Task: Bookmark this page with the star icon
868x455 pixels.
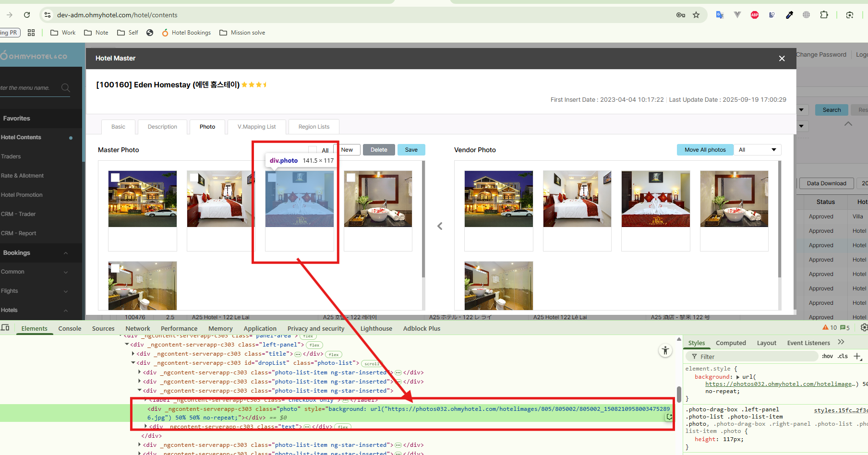Action: pyautogui.click(x=696, y=15)
